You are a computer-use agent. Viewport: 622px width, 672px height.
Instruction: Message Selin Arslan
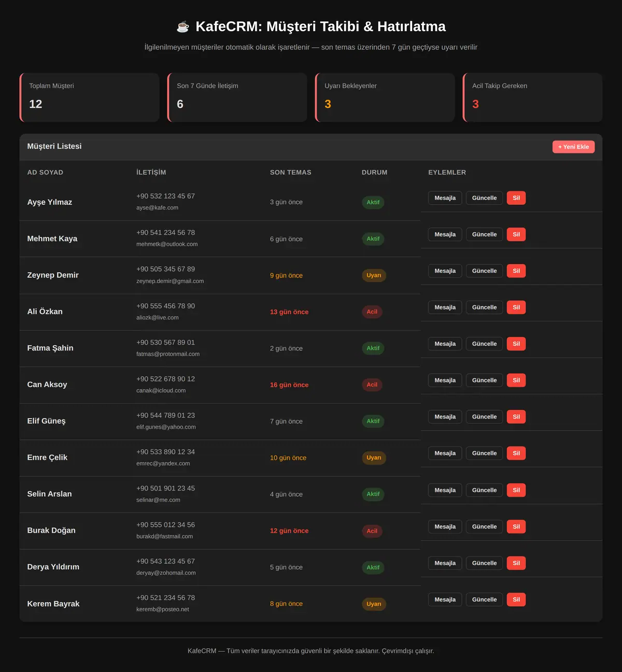[x=445, y=490]
